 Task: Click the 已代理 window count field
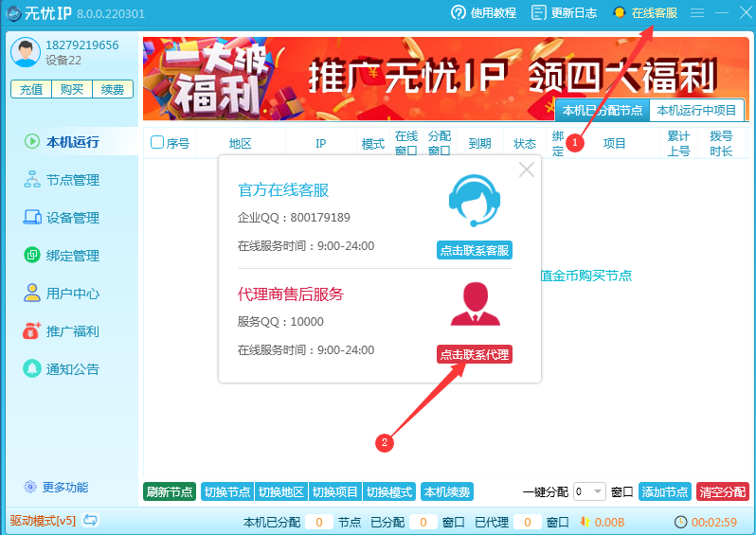[x=528, y=522]
